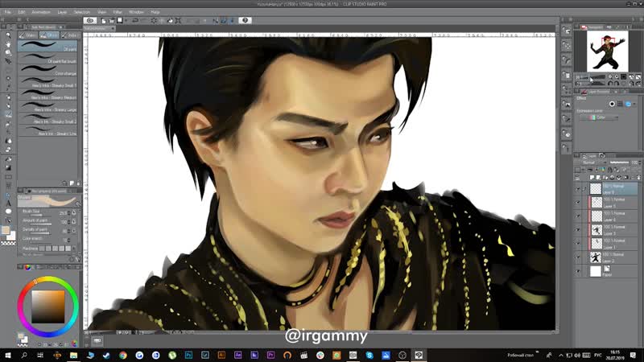Choose Alex's Inks Streaky Line brush
The height and width of the screenshot is (362, 644).
click(48, 130)
